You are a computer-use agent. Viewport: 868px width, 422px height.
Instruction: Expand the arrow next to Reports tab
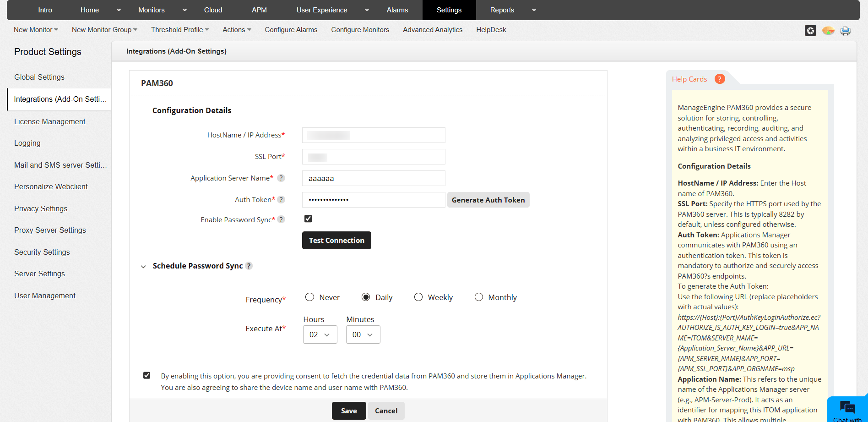534,10
